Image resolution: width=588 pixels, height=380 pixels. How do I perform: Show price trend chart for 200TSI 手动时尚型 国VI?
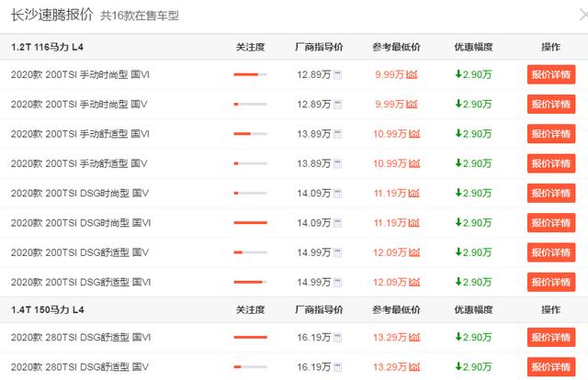tap(412, 74)
